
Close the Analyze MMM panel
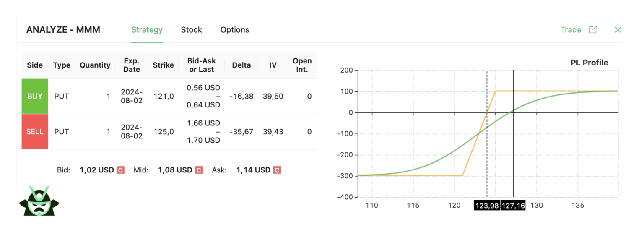pyautogui.click(x=618, y=30)
